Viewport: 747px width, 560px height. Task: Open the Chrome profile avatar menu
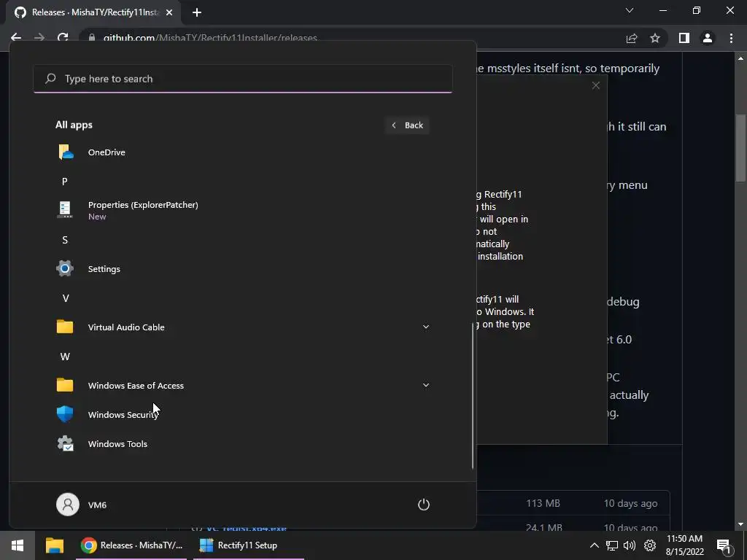coord(708,38)
